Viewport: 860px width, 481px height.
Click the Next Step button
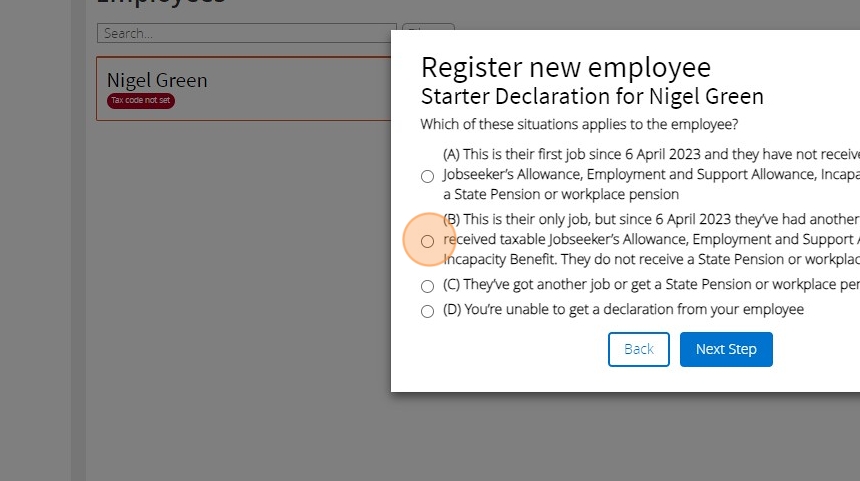(726, 349)
